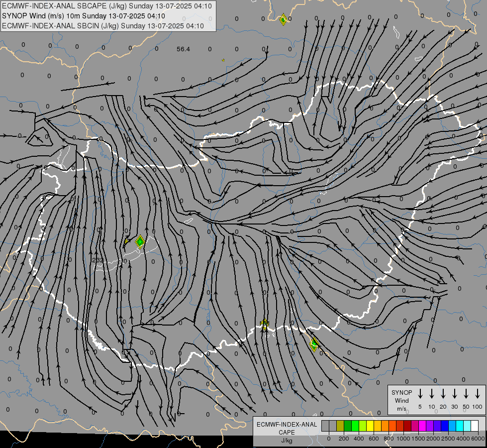Pick the bright green CAPE legend swatch
Screen dimensions: 487x448
[x=355, y=426]
